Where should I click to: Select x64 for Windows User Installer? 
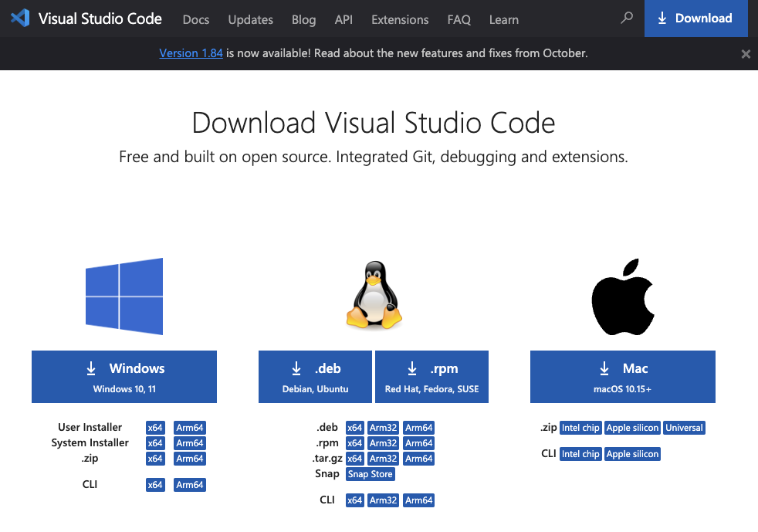click(155, 428)
